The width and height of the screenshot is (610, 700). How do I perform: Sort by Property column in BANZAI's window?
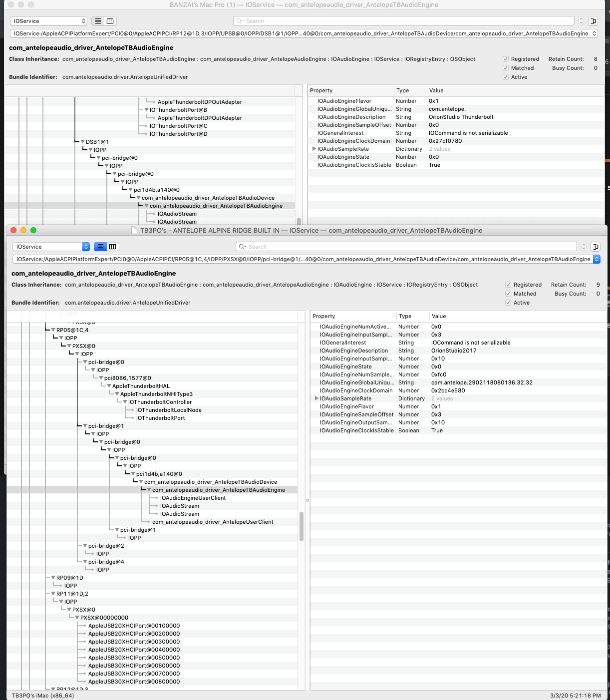pyautogui.click(x=351, y=90)
